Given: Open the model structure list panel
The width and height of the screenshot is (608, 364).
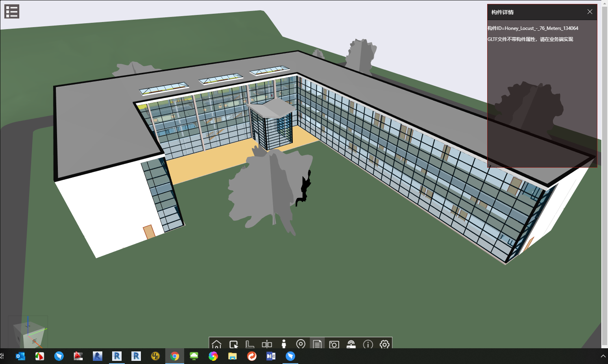Looking at the screenshot, I should pyautogui.click(x=11, y=11).
